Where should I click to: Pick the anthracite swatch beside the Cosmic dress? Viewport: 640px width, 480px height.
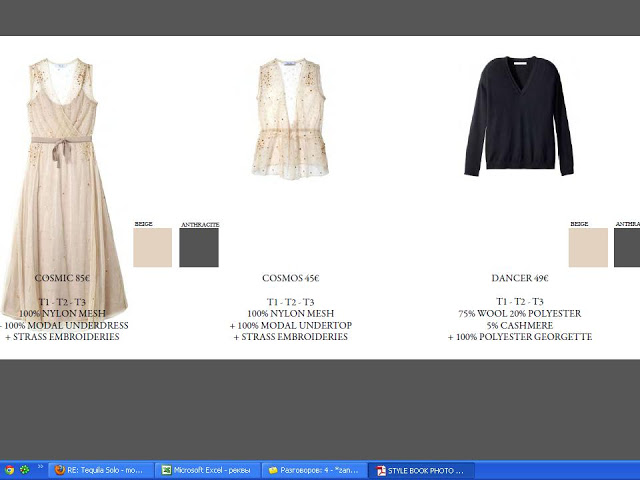coord(199,247)
